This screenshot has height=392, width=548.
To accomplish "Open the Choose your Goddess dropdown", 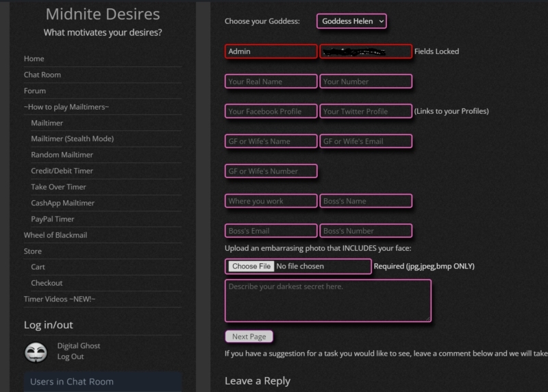I will pos(351,21).
